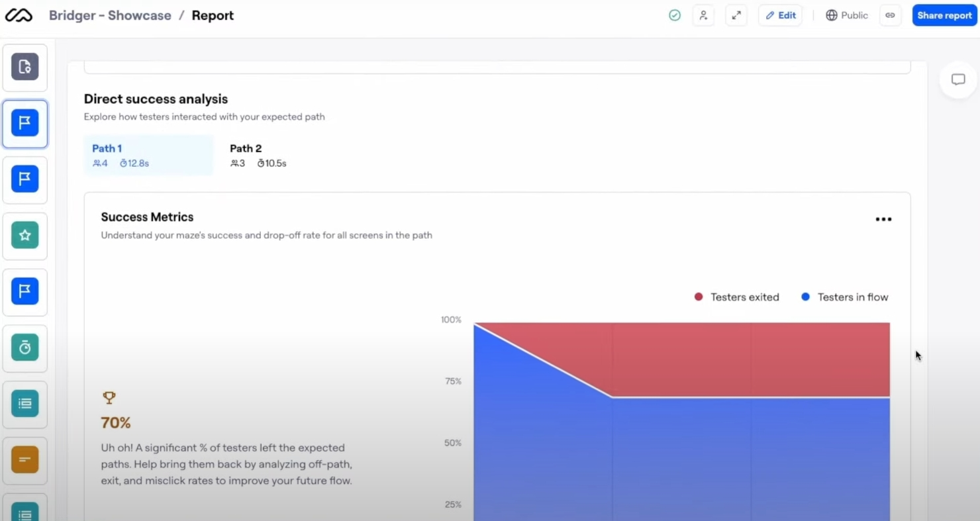Image resolution: width=980 pixels, height=521 pixels.
Task: Open the second mission flag block in sidebar
Action: (x=24, y=179)
